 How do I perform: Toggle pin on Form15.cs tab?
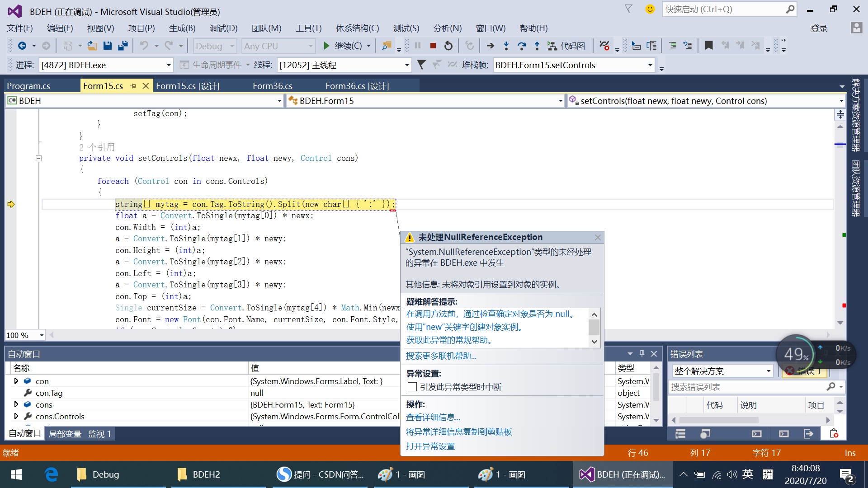click(x=133, y=86)
